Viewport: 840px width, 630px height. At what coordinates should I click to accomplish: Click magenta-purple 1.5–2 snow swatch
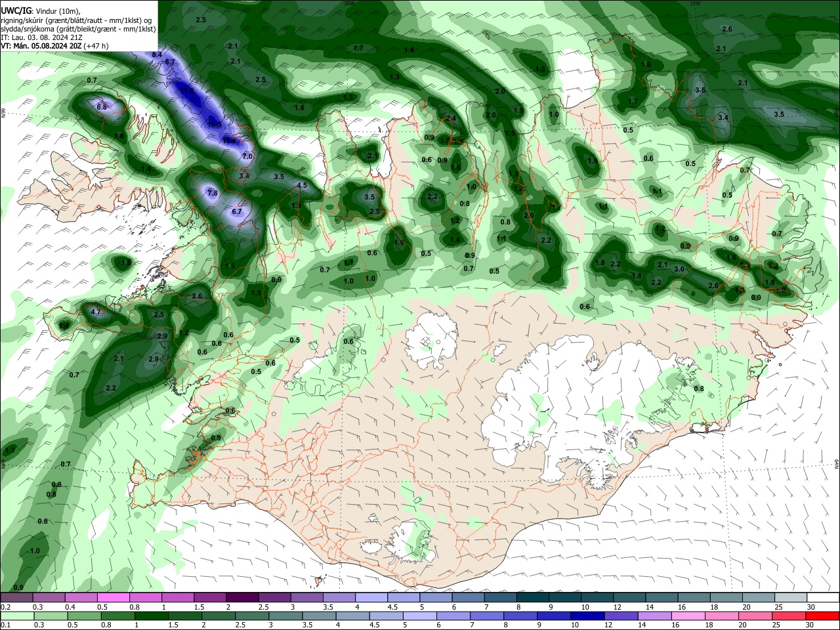[x=209, y=598]
